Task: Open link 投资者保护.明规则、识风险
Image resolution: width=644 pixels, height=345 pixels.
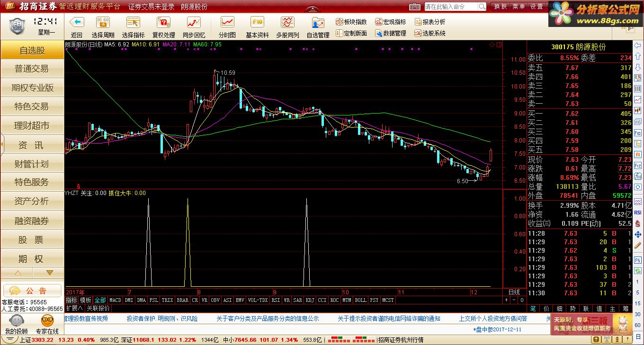Action: (162, 319)
